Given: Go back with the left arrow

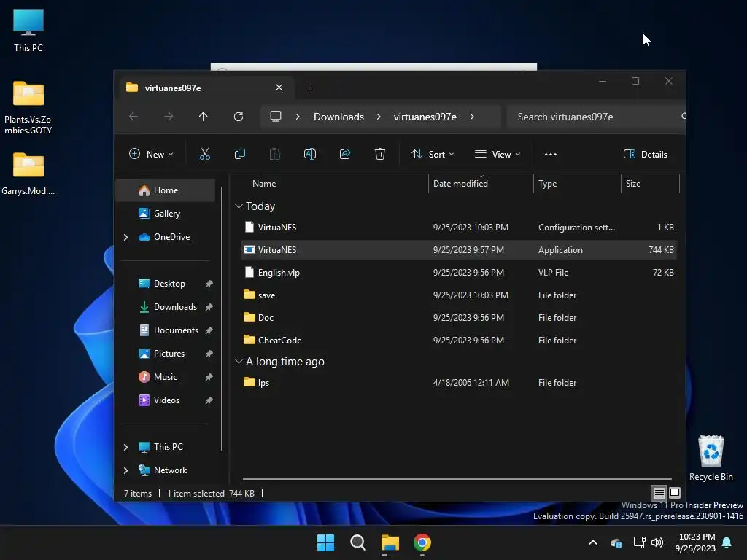Looking at the screenshot, I should tap(133, 117).
